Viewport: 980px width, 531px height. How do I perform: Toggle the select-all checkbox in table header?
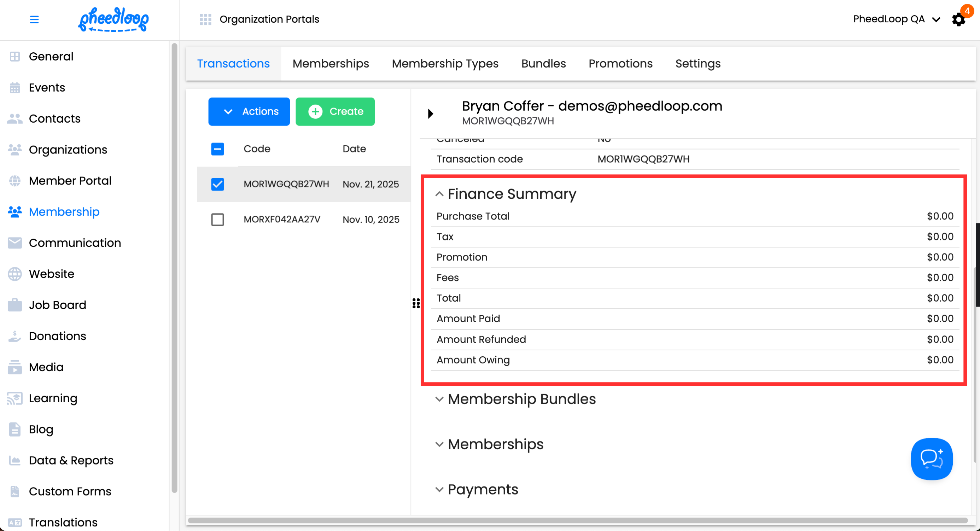pos(218,149)
